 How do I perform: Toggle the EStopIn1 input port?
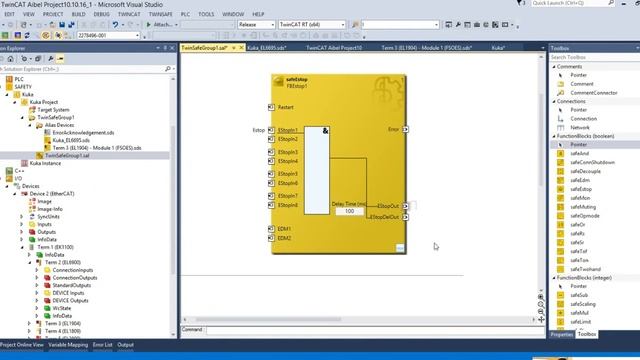coord(271,130)
